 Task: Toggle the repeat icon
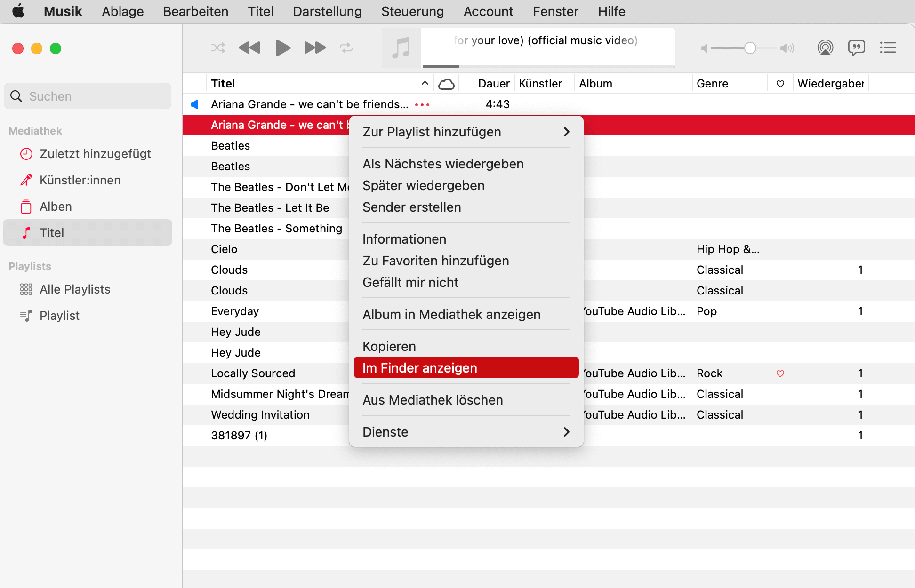[346, 48]
